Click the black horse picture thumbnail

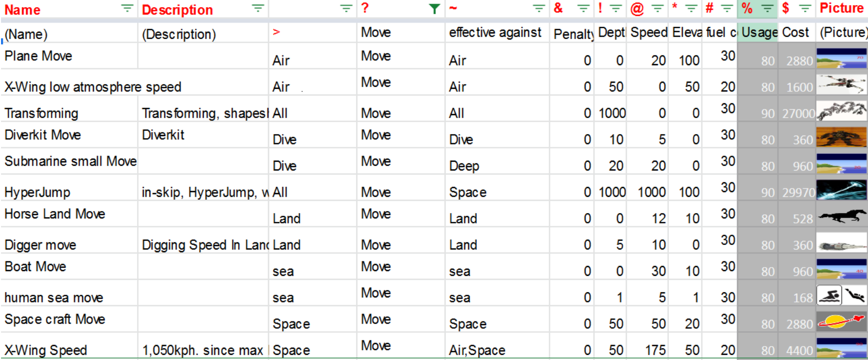(x=841, y=216)
